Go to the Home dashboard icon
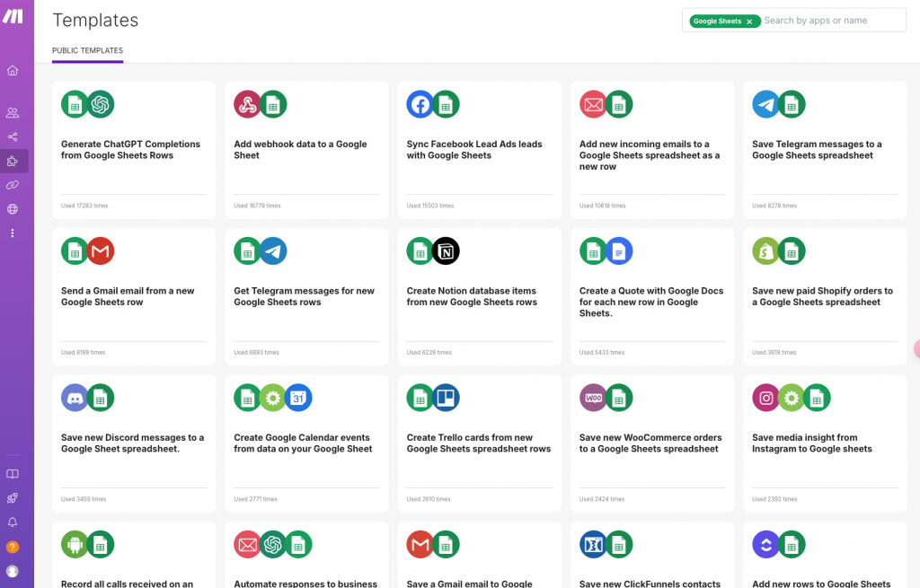Viewport: 920px width, 588px height. coord(13,71)
